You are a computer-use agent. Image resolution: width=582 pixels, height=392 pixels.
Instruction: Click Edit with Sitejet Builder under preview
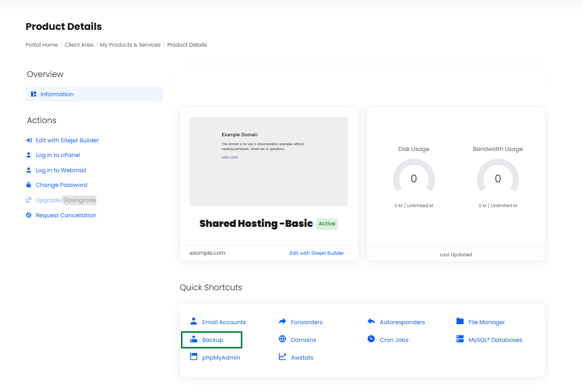[316, 253]
